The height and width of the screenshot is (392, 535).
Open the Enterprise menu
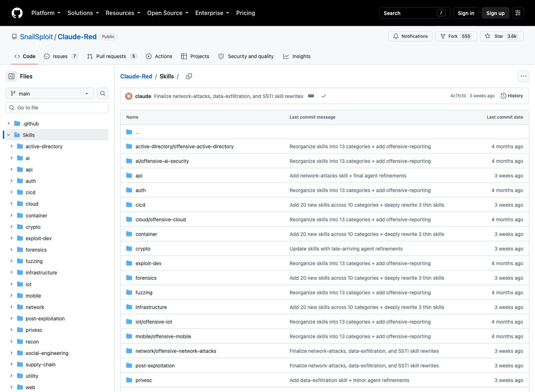coord(212,13)
